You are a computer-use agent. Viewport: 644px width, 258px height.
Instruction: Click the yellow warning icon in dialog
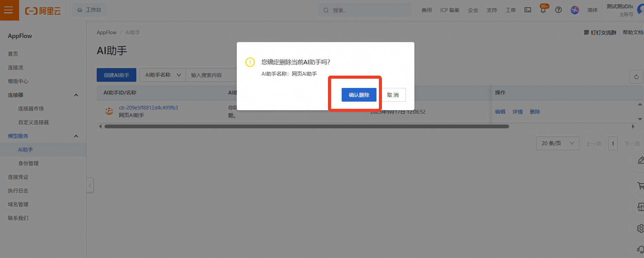coord(250,62)
